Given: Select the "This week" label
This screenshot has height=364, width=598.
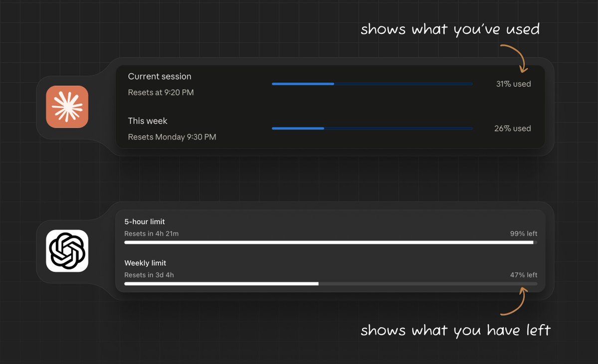Looking at the screenshot, I should (x=147, y=121).
